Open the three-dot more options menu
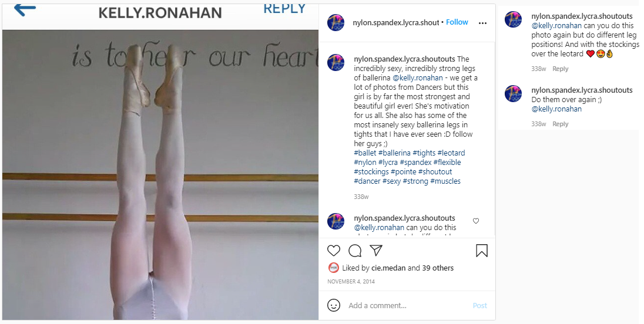Image resolution: width=644 pixels, height=324 pixels. (482, 23)
